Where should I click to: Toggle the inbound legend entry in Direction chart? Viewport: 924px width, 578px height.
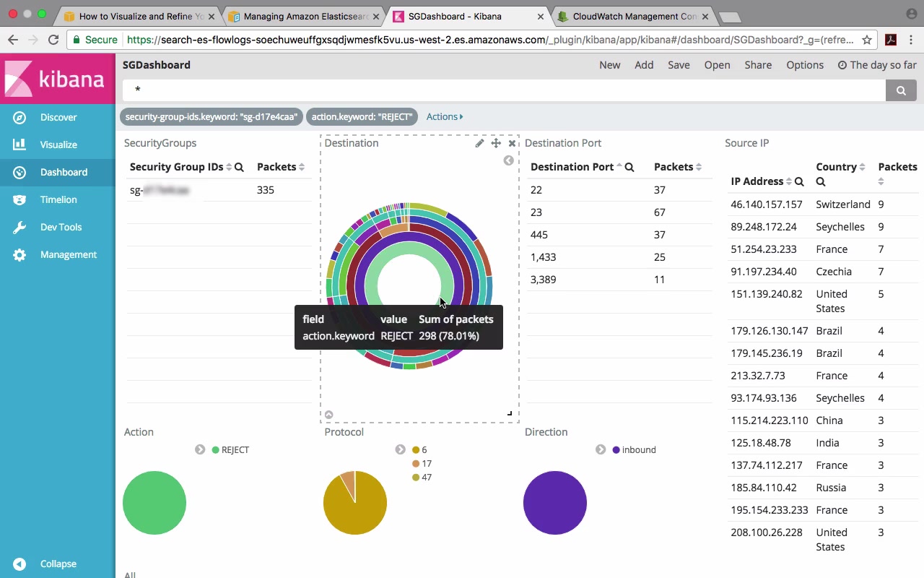coord(638,450)
